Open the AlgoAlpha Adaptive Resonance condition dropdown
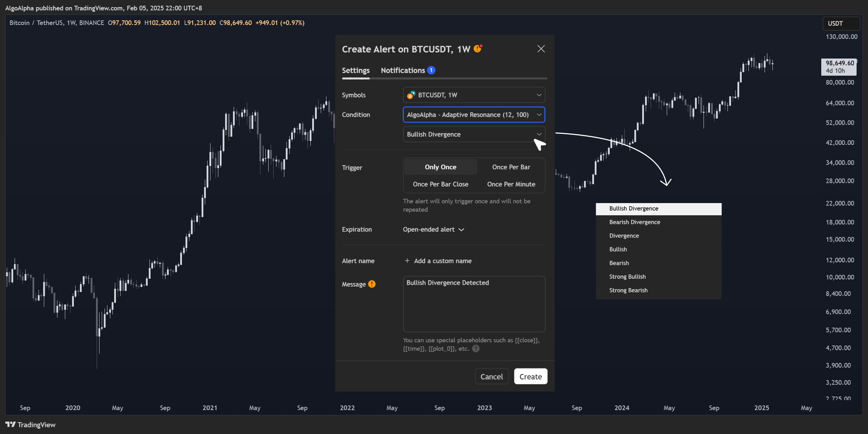This screenshot has height=434, width=868. coord(474,115)
